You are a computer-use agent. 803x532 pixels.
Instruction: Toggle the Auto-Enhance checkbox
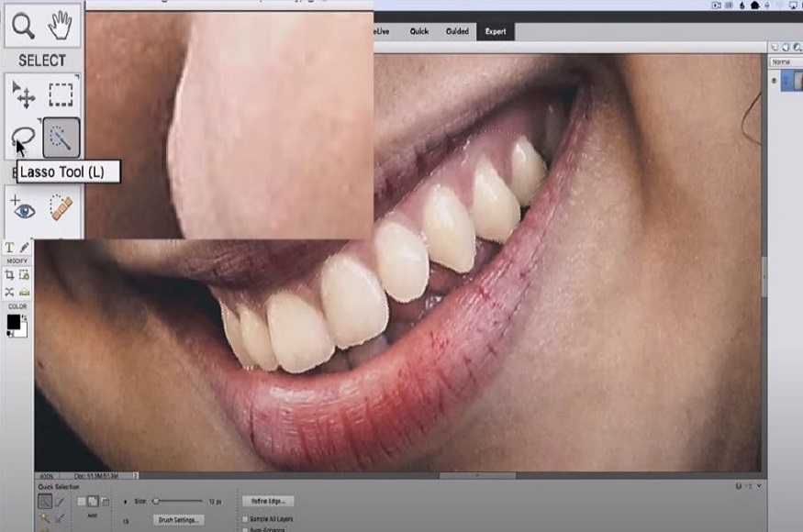(245, 529)
